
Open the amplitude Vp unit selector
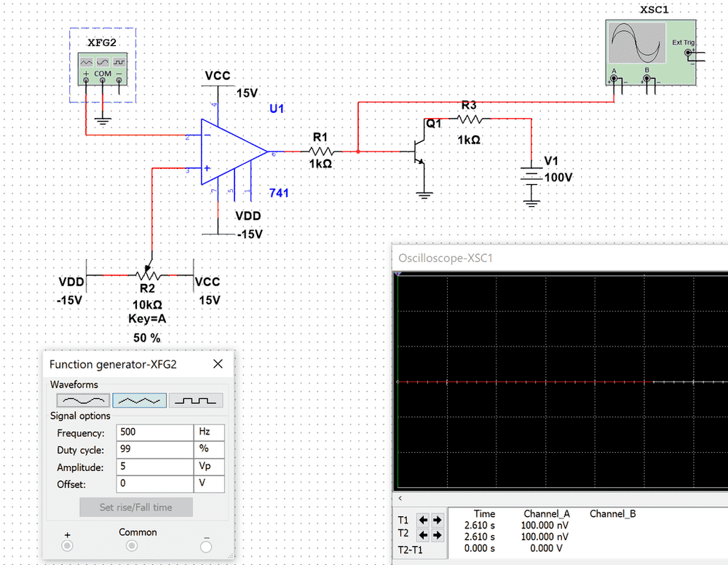pyautogui.click(x=208, y=467)
